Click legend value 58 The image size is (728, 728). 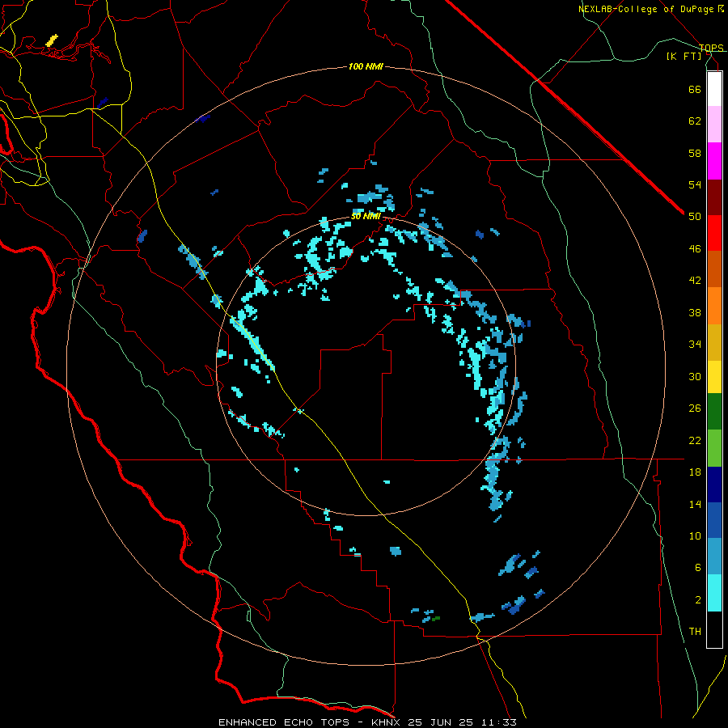tap(695, 153)
